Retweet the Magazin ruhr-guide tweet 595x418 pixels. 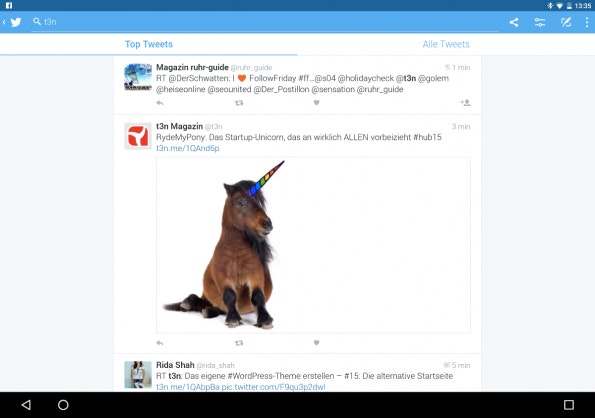click(x=239, y=103)
